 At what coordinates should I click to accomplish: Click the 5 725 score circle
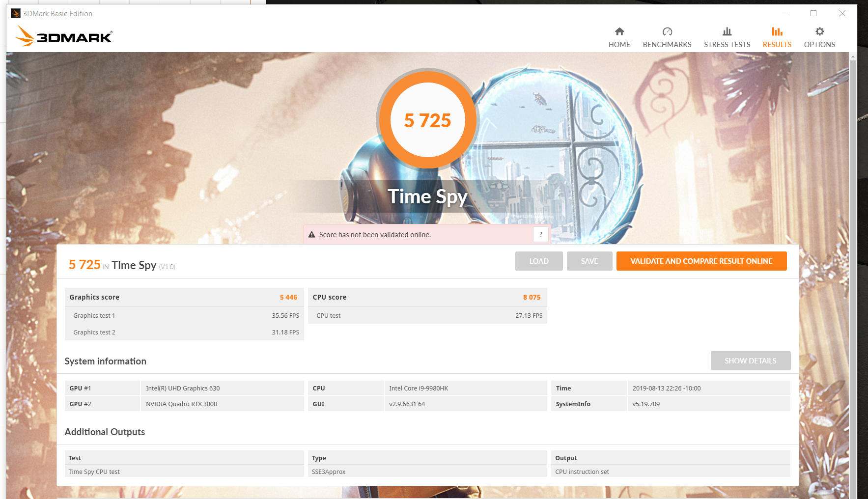click(x=427, y=120)
